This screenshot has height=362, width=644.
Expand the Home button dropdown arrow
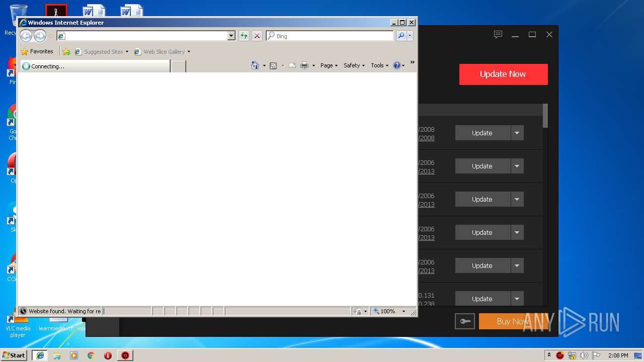pos(264,65)
